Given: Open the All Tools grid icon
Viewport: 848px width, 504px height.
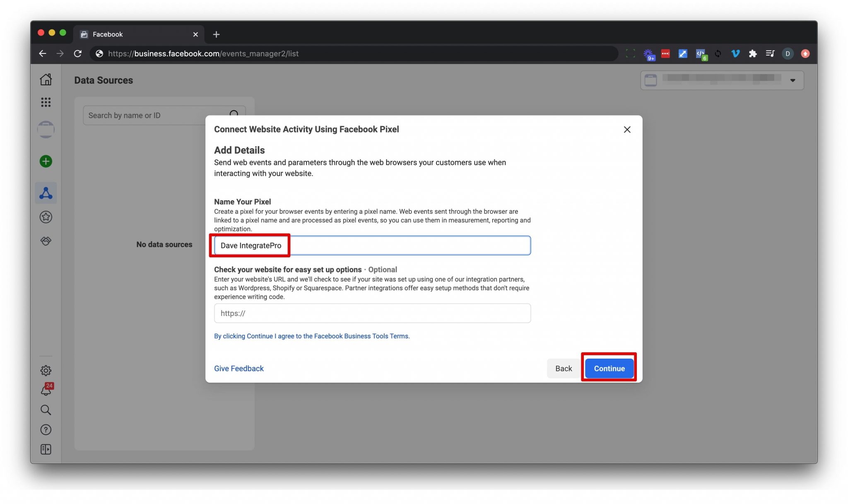Looking at the screenshot, I should (x=46, y=102).
